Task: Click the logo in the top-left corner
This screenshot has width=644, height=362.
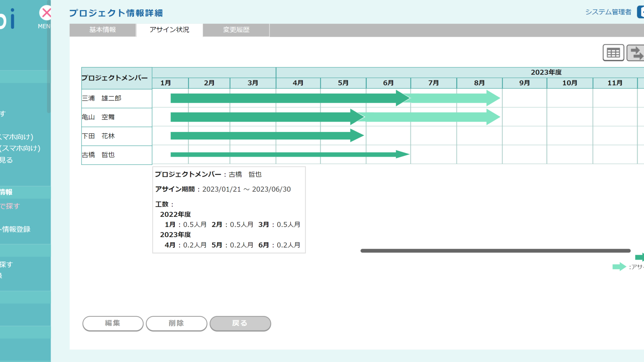Action: tap(7, 19)
